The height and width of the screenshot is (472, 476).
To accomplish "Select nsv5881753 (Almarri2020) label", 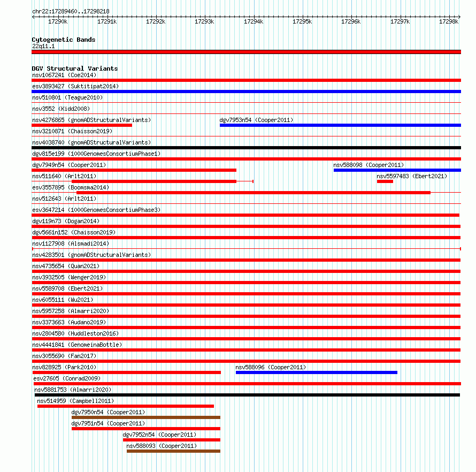I will tap(73, 390).
